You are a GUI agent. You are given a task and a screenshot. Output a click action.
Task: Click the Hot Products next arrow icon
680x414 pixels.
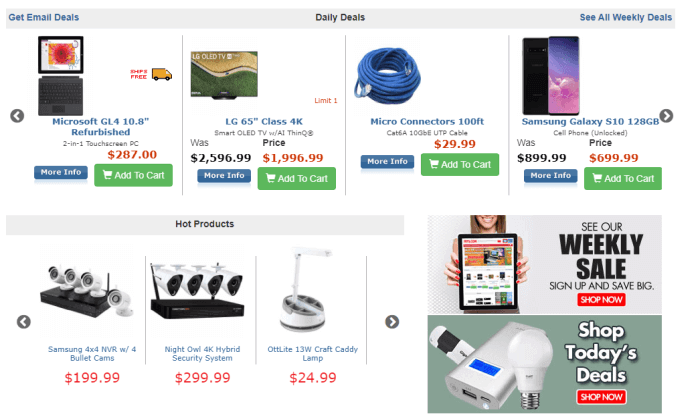392,322
